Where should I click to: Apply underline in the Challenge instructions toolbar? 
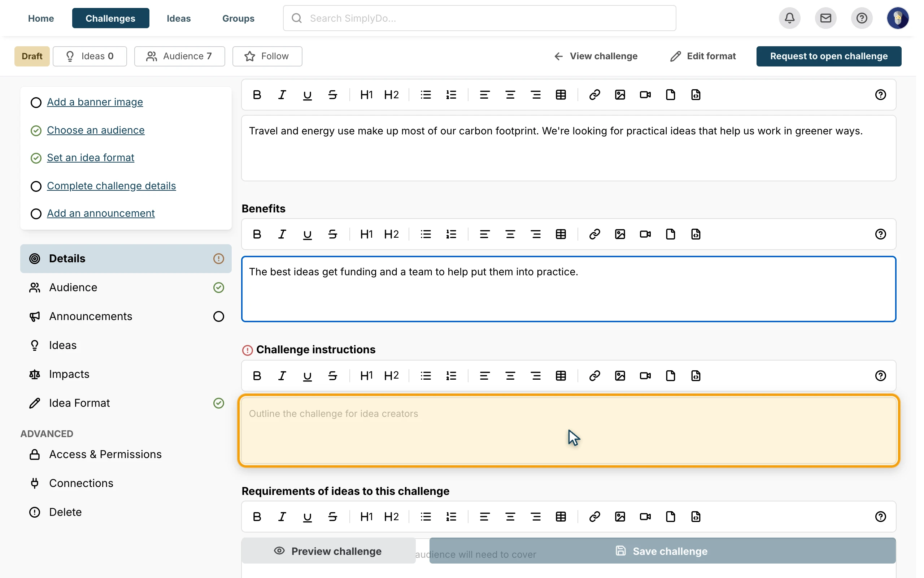(x=308, y=376)
